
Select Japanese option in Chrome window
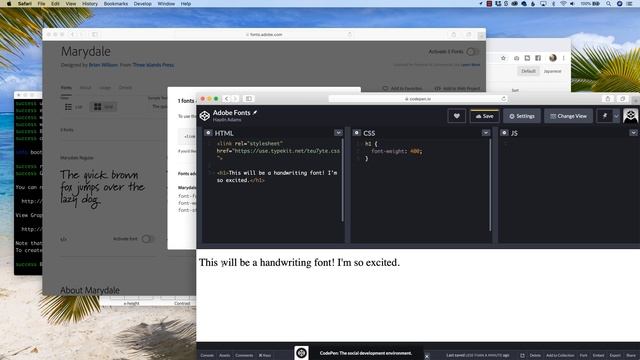[x=552, y=71]
